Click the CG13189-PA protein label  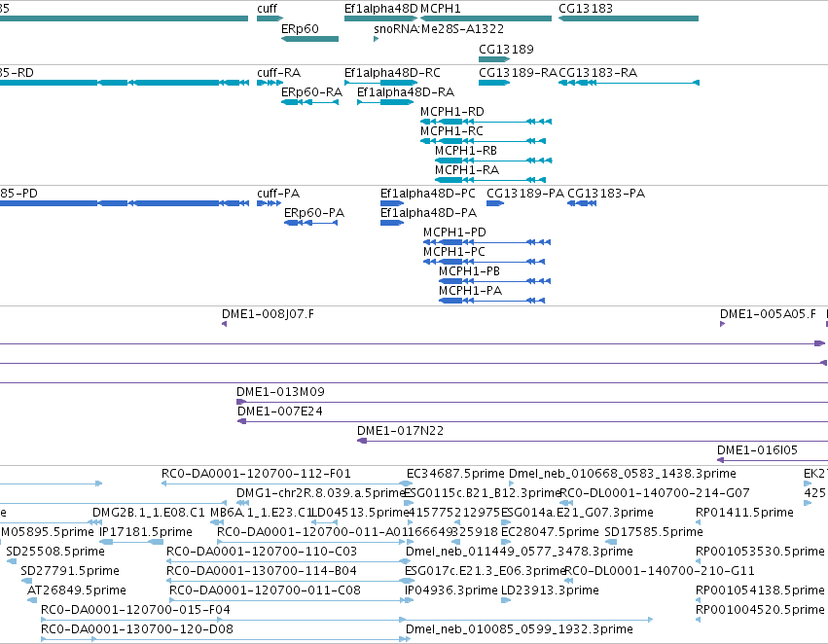pyautogui.click(x=525, y=194)
